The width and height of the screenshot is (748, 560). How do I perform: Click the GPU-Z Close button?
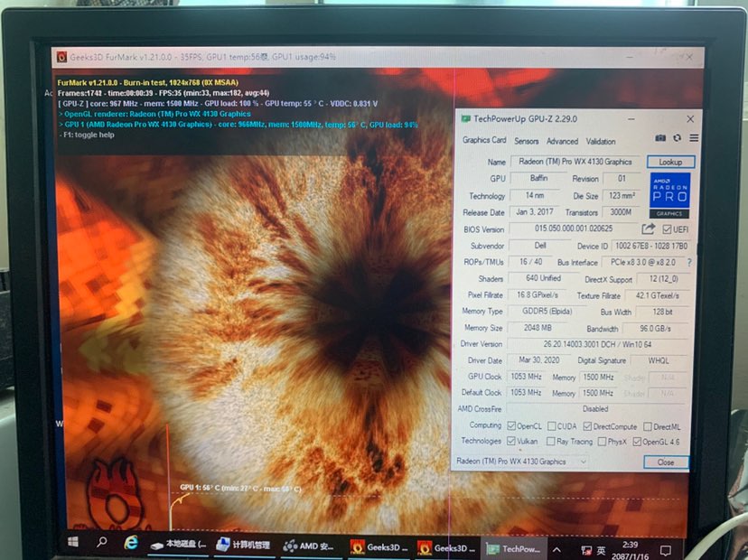(666, 462)
